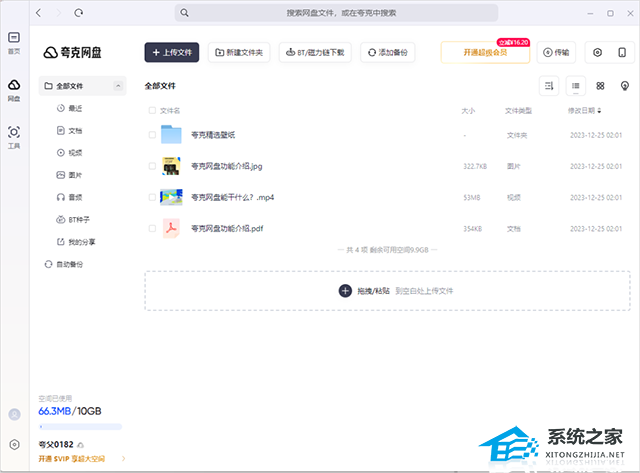640x473 pixels.
Task: Click the mobile phone icon in top right
Action: 621,52
